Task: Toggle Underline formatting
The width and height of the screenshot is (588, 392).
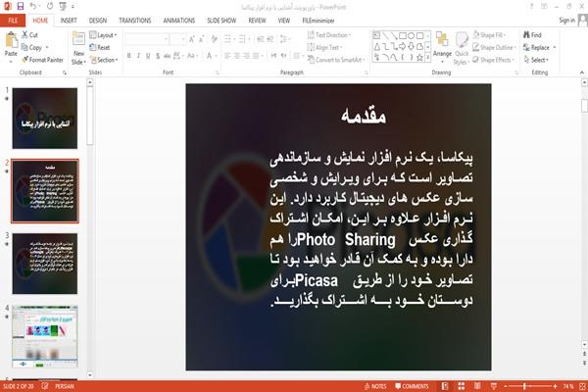Action: pos(148,56)
